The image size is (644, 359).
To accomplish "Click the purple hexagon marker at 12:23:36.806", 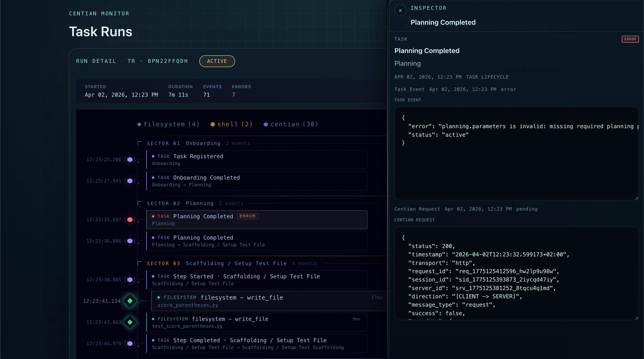I will pyautogui.click(x=130, y=241).
